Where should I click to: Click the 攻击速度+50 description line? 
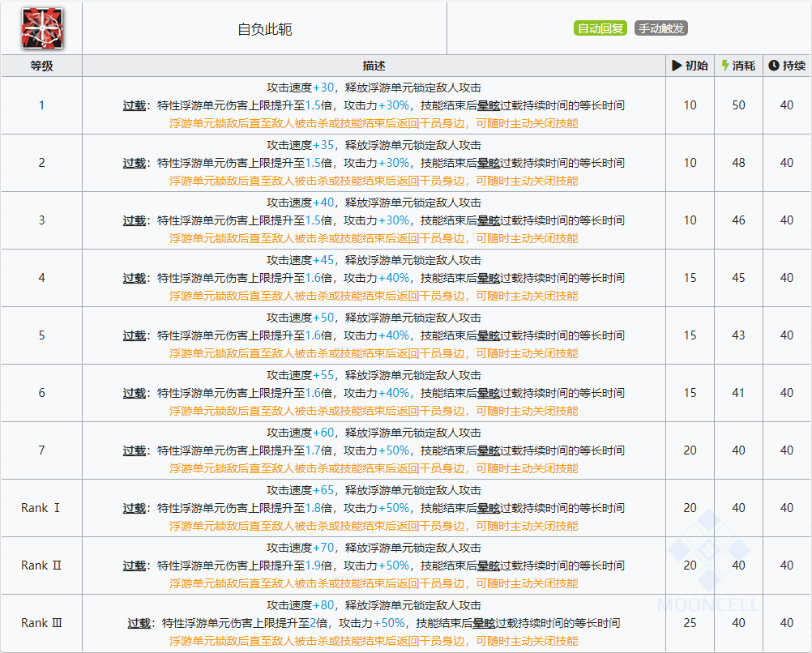point(374,318)
